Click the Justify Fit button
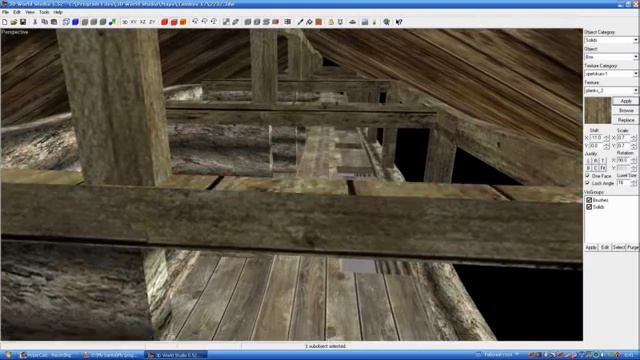The width and height of the screenshot is (640, 360). click(603, 168)
